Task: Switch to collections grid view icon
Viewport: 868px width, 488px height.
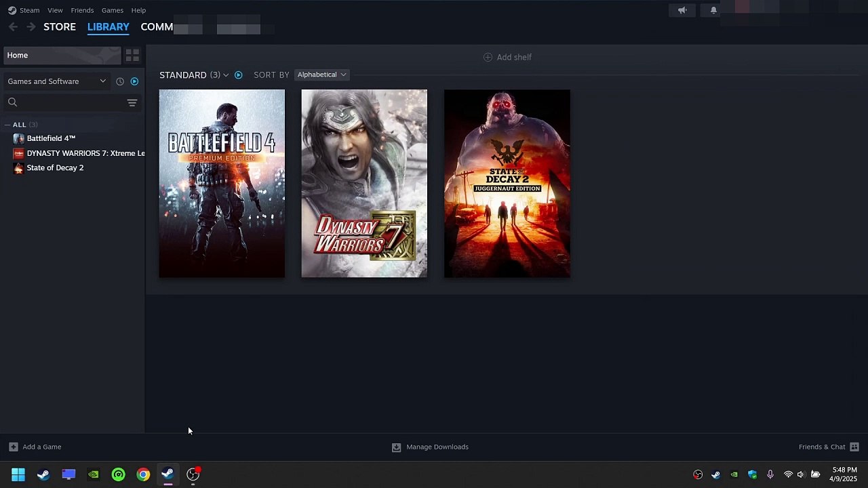Action: tap(132, 56)
